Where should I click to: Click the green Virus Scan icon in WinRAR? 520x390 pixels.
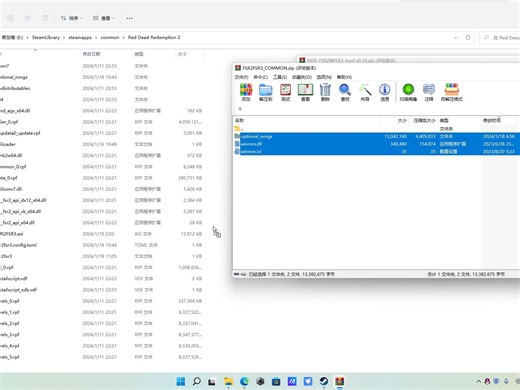408,92
